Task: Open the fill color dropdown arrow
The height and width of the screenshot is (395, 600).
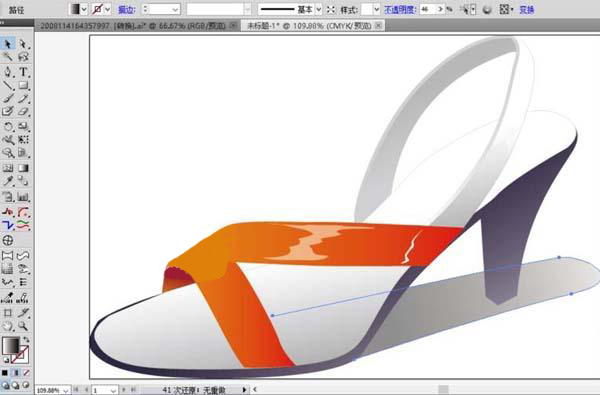Action: pyautogui.click(x=84, y=9)
